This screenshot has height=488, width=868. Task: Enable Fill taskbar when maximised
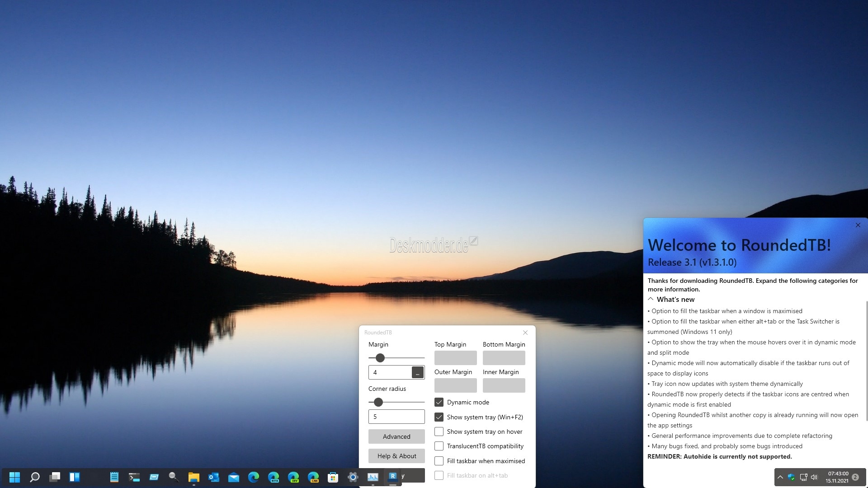pyautogui.click(x=439, y=461)
